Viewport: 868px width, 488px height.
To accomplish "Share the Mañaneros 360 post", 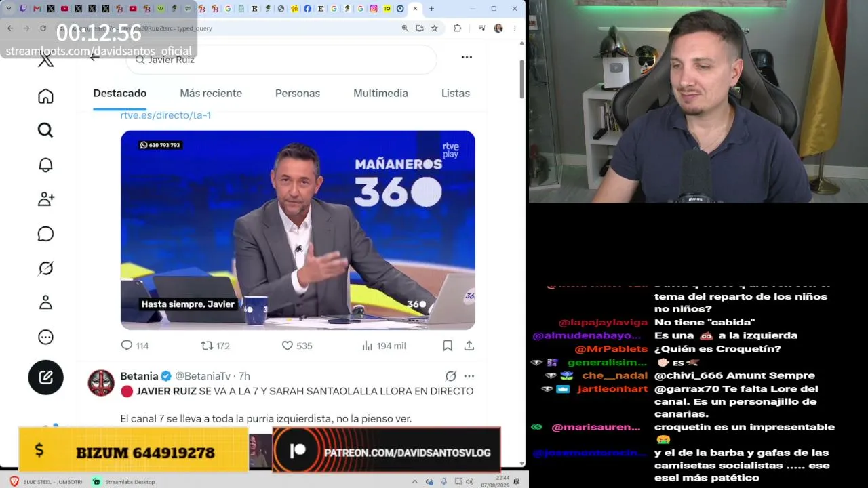I will [469, 346].
